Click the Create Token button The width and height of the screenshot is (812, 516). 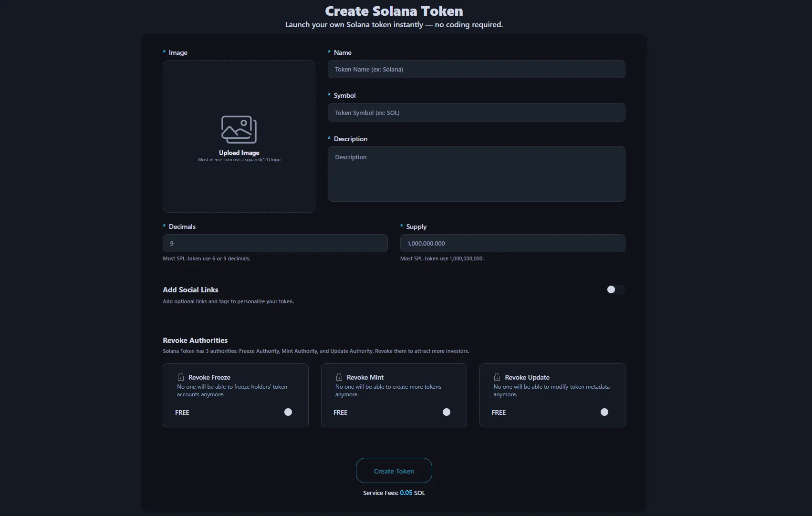pos(394,471)
